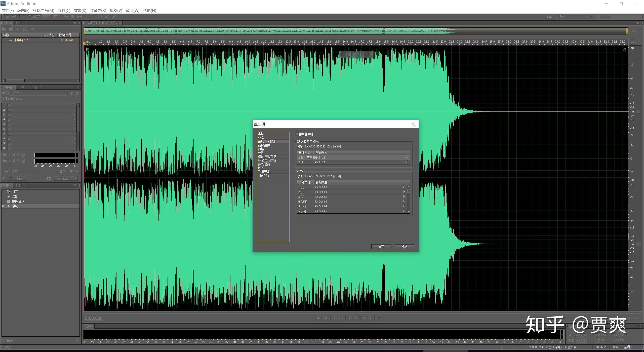Click 取消 in the preferences dialog
644x352 pixels.
[405, 247]
